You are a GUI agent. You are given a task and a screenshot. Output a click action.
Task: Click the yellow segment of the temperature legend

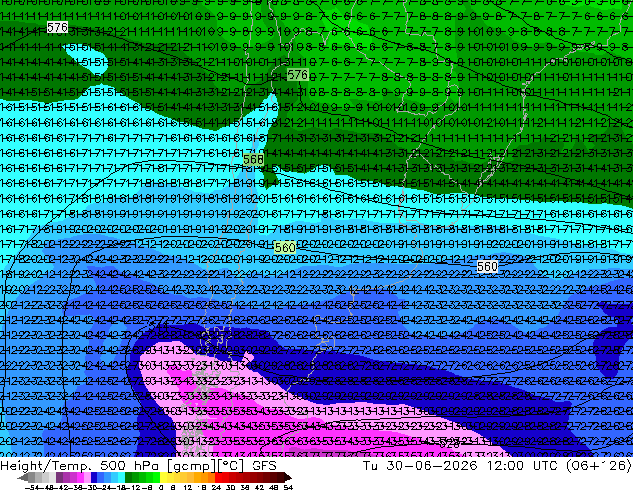[163, 477]
